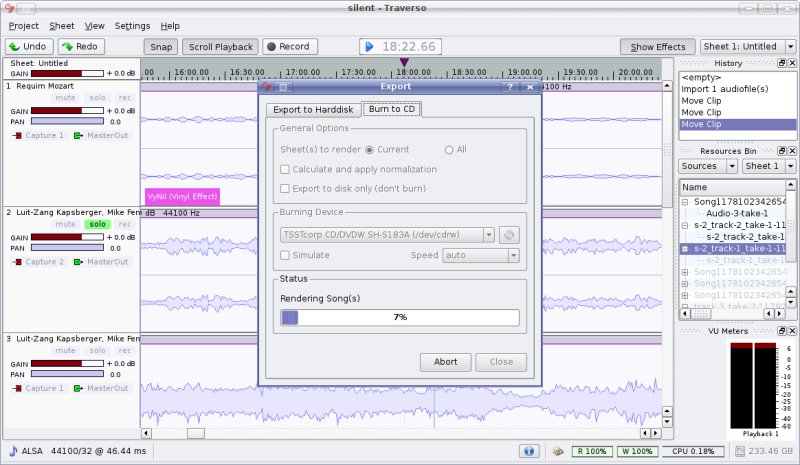800x465 pixels.
Task: Close the VU Meters panel
Action: pyautogui.click(x=792, y=331)
